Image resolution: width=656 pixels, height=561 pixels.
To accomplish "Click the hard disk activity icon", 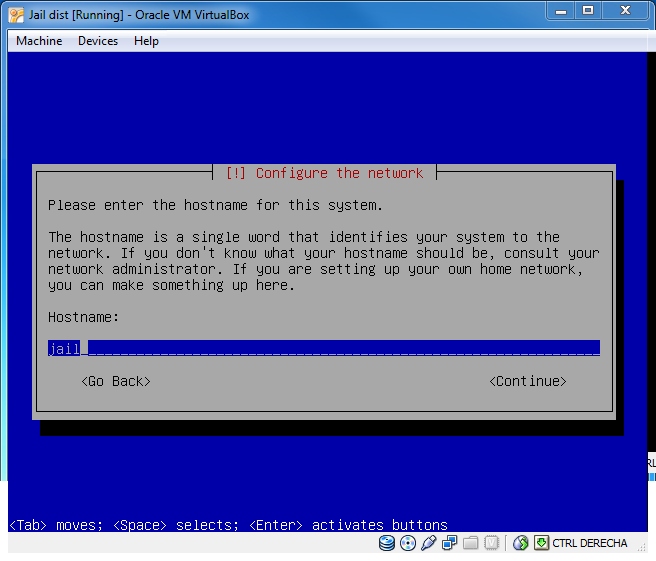I will click(387, 543).
